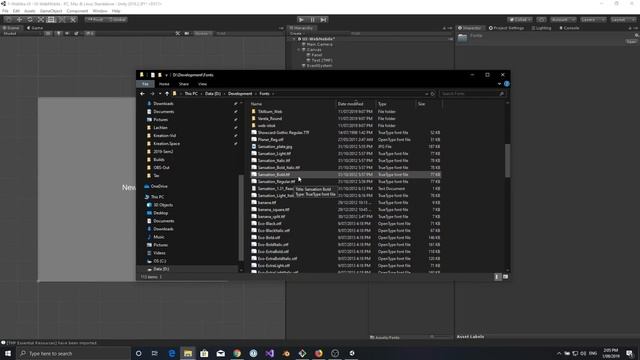Select the Rect tool in Unity toolbar
640x360 pixels.
pyautogui.click(x=51, y=20)
